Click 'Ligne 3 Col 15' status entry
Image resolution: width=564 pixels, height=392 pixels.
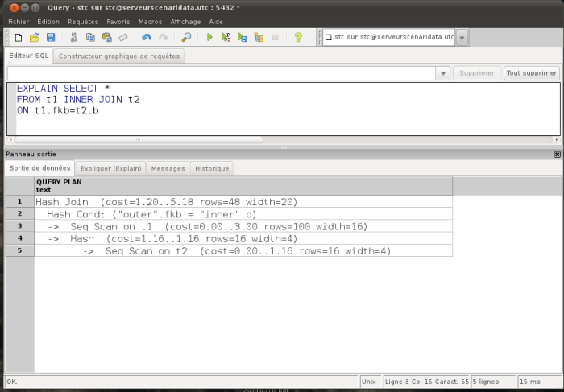tap(426, 382)
